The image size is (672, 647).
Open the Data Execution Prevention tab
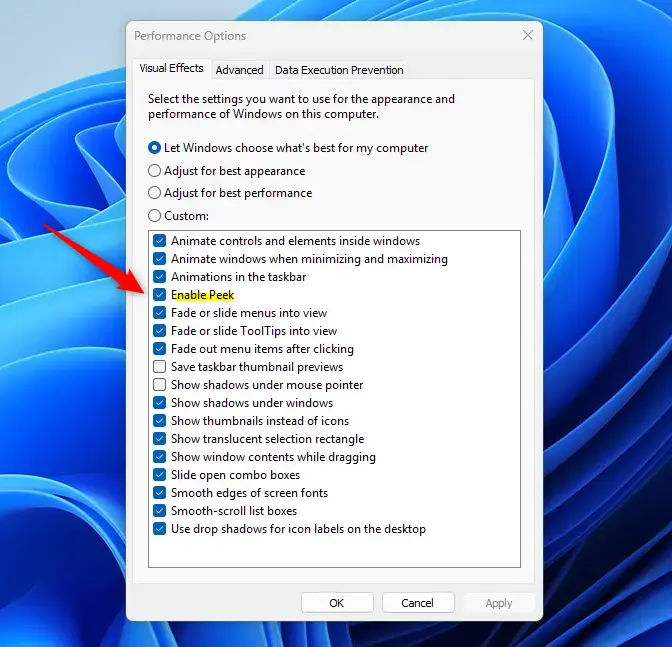(x=339, y=70)
